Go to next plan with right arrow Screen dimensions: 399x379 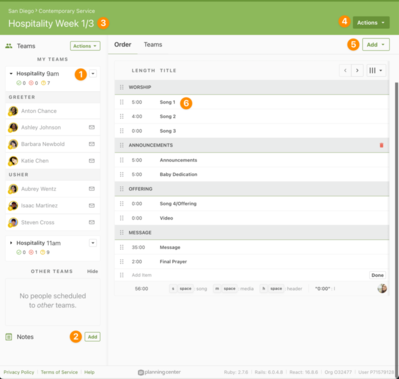click(357, 70)
